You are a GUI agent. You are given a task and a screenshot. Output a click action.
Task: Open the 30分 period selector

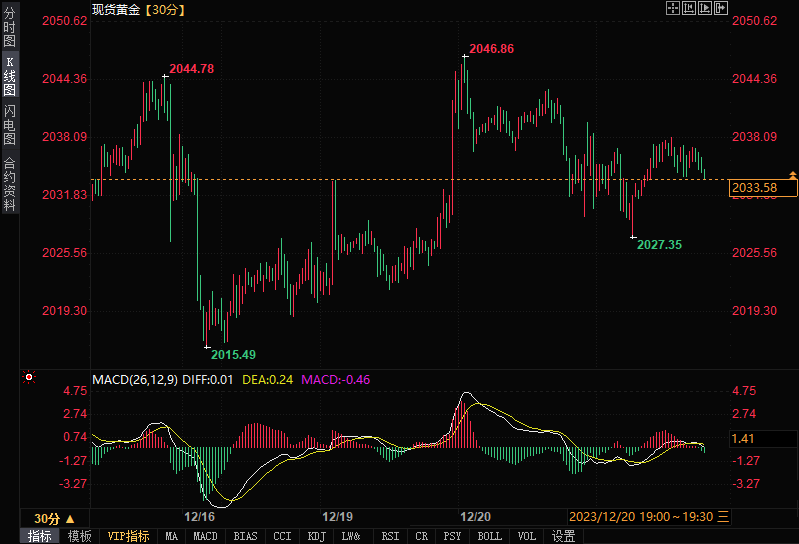[54, 519]
